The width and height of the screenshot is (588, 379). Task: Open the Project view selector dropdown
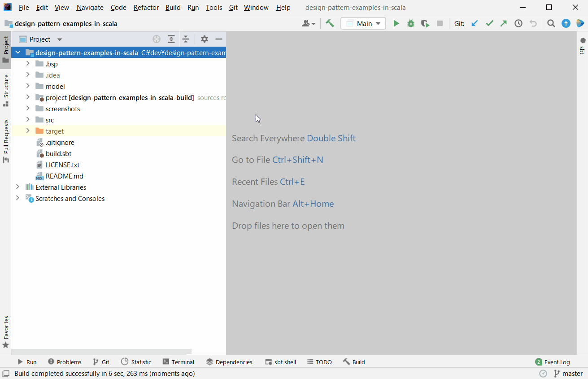tap(40, 39)
